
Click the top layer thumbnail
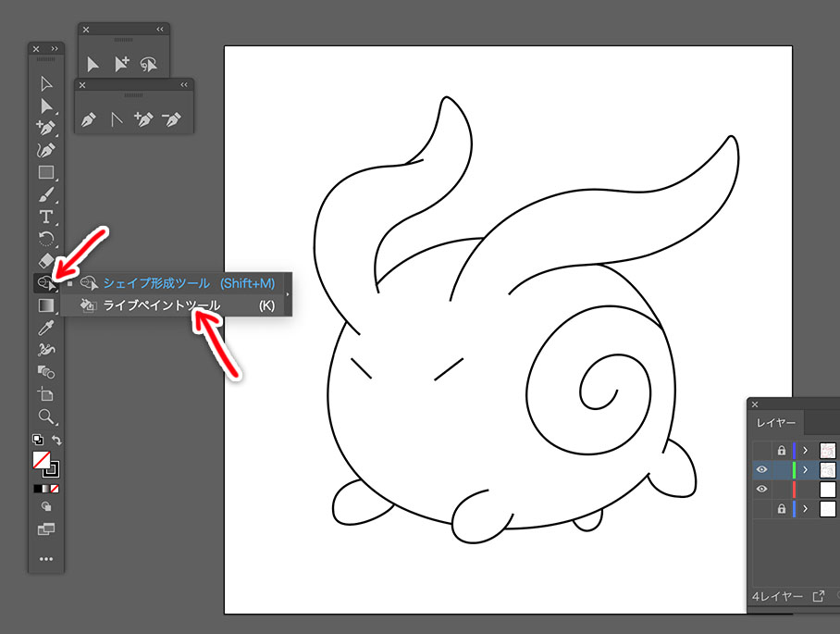click(828, 450)
